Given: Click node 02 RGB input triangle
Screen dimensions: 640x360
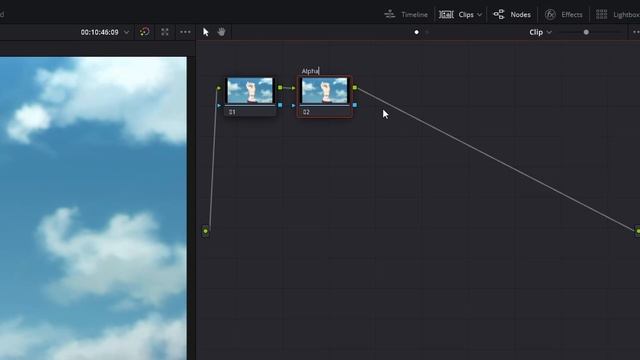Looking at the screenshot, I should 294,88.
